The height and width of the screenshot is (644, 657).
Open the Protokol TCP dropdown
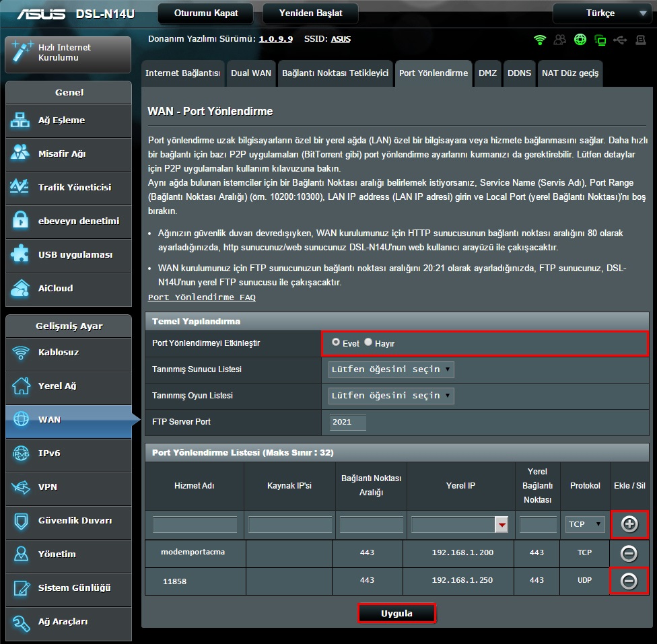point(584,524)
